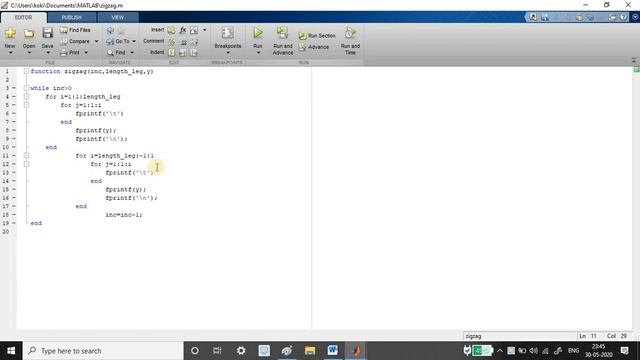Open the Print dropdown arrow

86,53
